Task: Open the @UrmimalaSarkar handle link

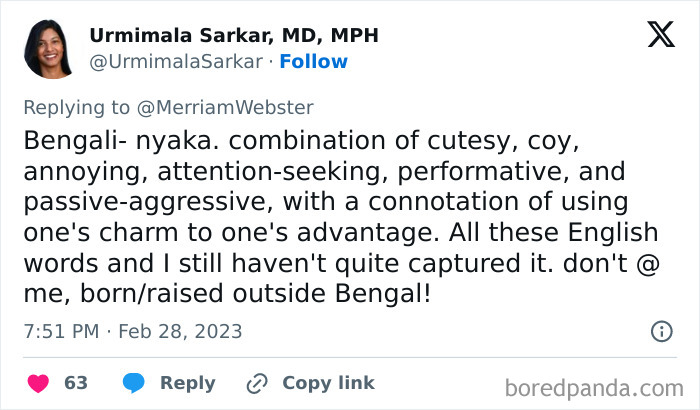Action: [x=176, y=62]
